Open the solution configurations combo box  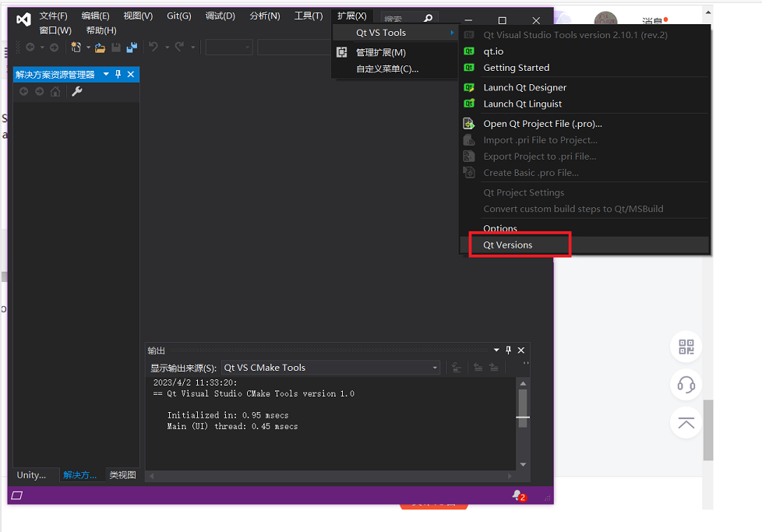pos(229,48)
